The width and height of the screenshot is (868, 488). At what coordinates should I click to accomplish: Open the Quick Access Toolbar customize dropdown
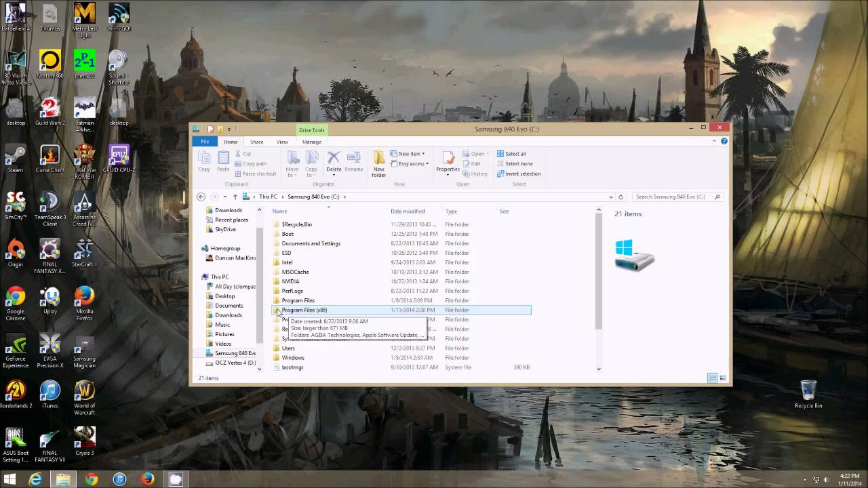click(229, 129)
